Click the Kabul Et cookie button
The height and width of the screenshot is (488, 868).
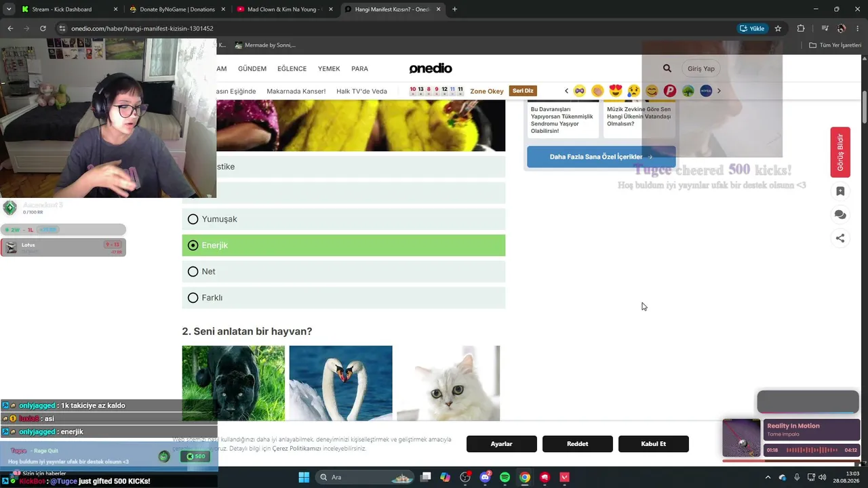click(x=654, y=444)
